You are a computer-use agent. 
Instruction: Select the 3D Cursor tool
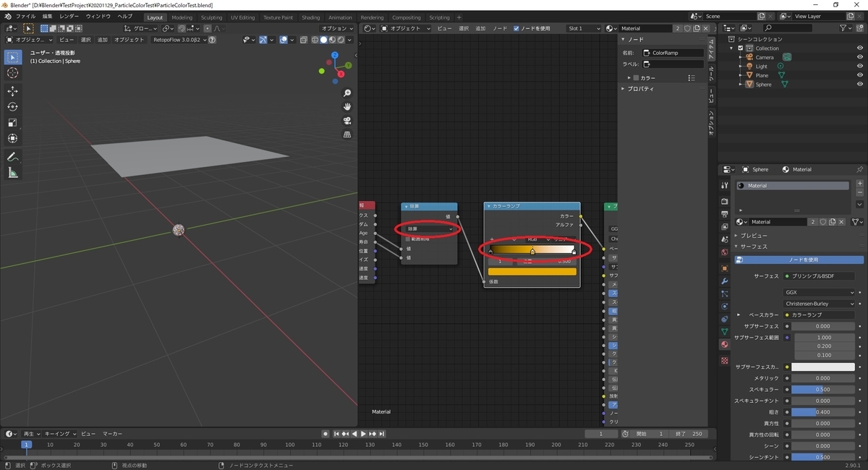click(12, 73)
